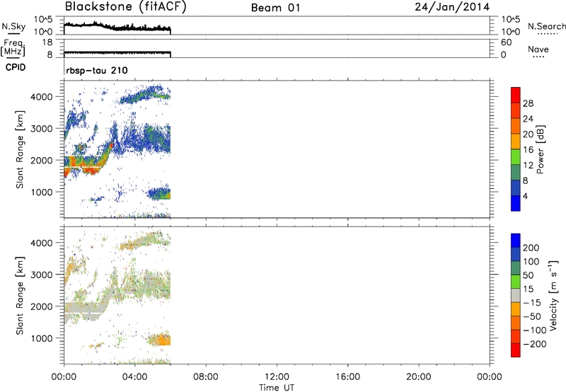Click the power panel 'Slant Range [km]' label
The height and width of the screenshot is (392, 566).
tap(20, 149)
